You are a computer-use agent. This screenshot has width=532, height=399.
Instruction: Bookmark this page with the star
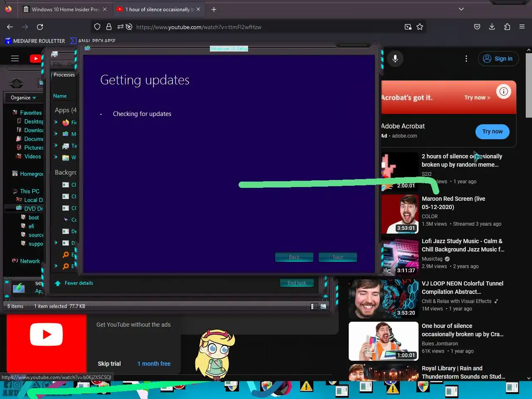[x=420, y=27]
